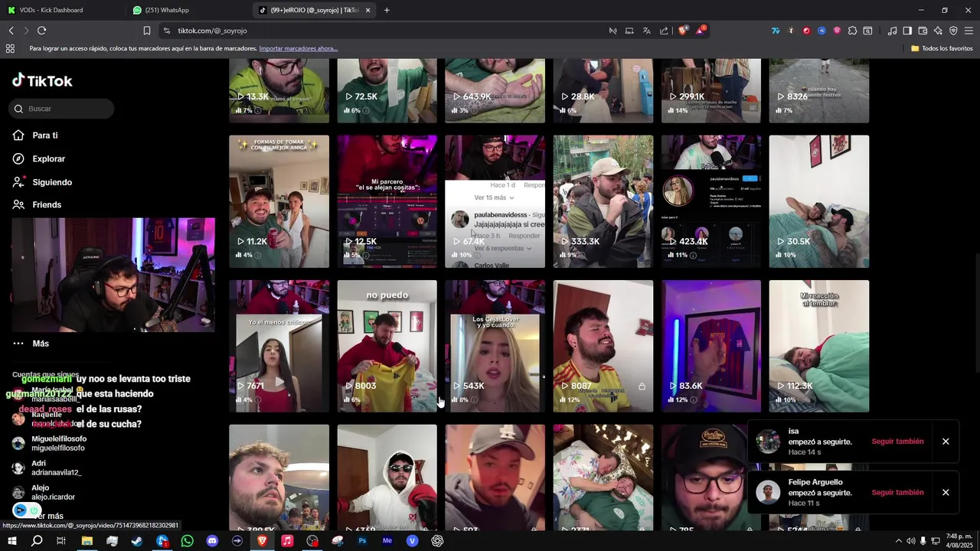Open a new browser tab
980x551 pixels.
tap(387, 10)
